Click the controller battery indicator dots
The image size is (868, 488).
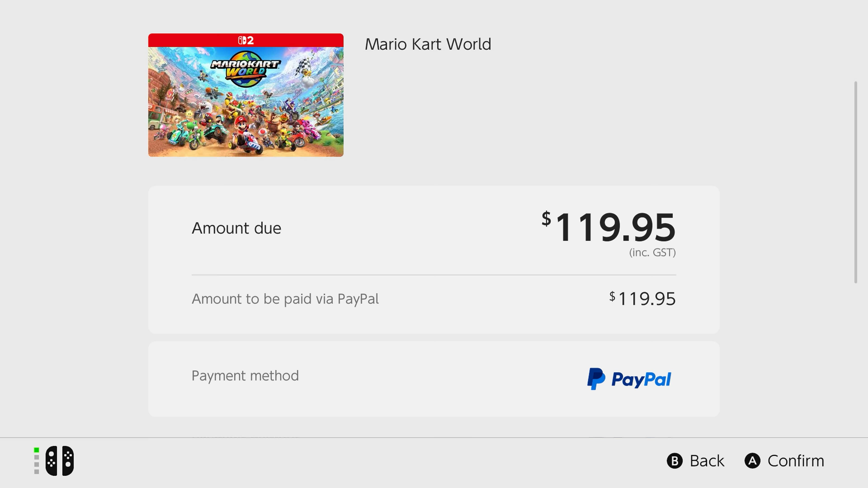coord(36,461)
